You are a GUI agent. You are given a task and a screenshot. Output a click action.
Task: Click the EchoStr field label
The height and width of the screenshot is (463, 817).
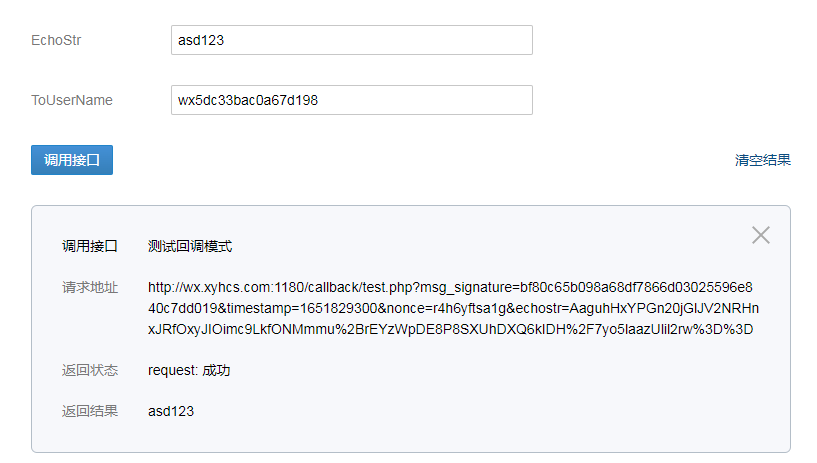click(56, 40)
